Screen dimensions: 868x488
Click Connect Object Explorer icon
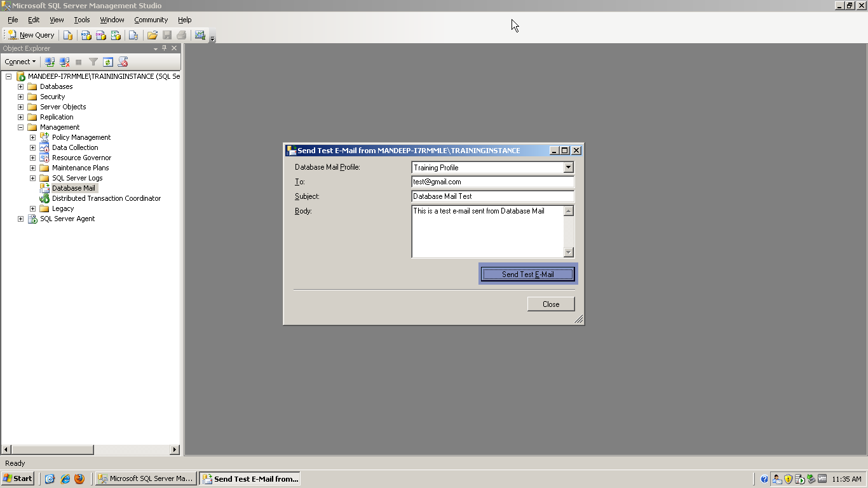[50, 62]
